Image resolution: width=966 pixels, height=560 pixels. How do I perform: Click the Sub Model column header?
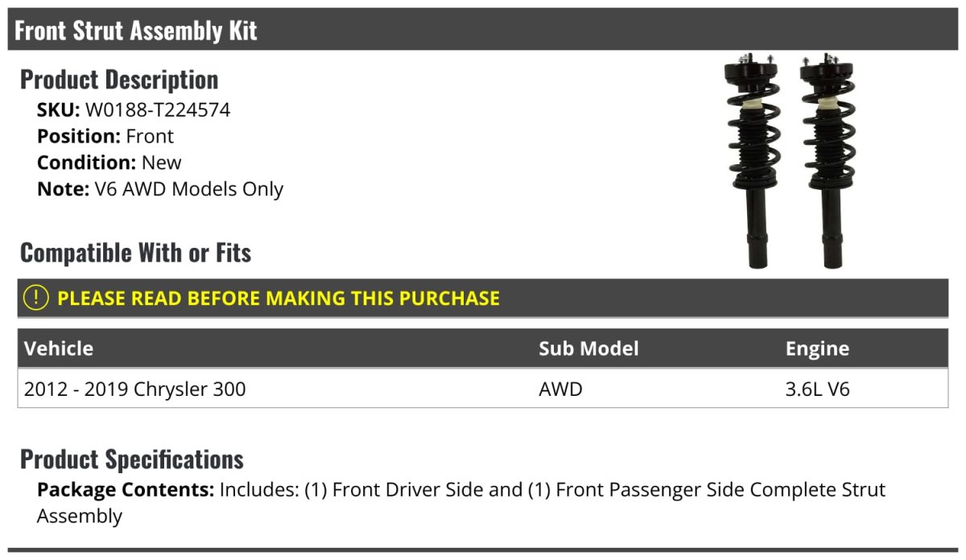point(588,348)
